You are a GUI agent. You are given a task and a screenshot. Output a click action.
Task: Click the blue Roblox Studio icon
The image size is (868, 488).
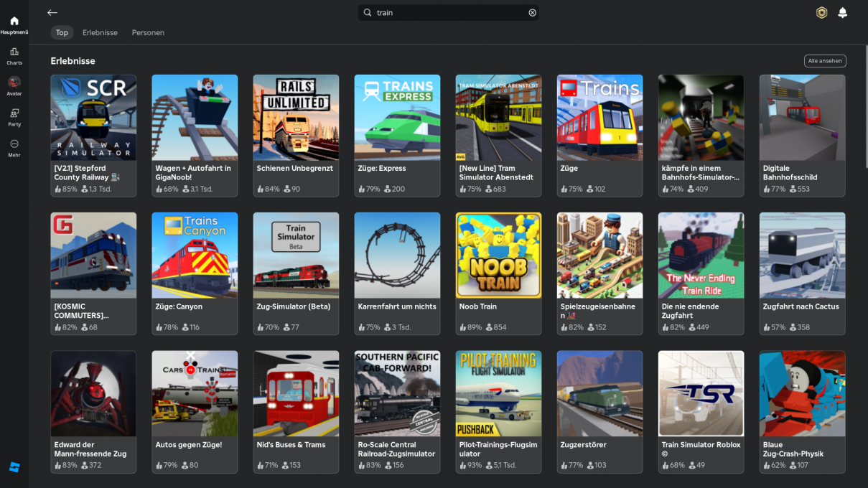pyautogui.click(x=14, y=467)
